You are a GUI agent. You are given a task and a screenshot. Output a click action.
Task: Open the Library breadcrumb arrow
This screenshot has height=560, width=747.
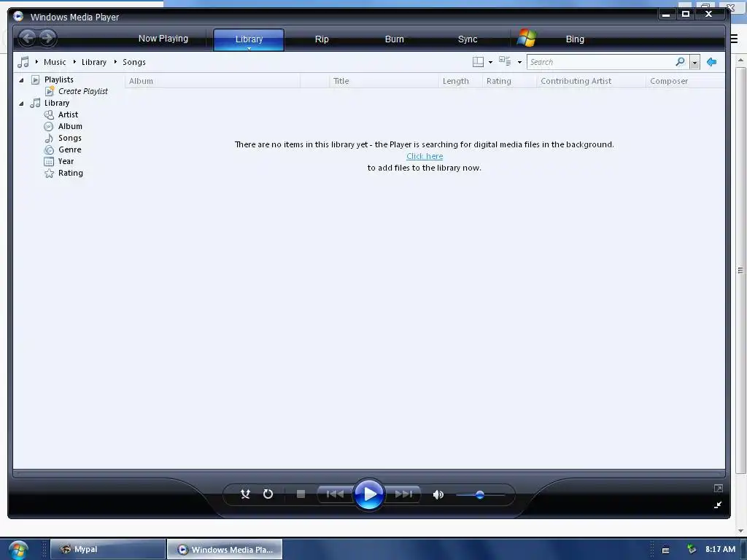coord(75,62)
